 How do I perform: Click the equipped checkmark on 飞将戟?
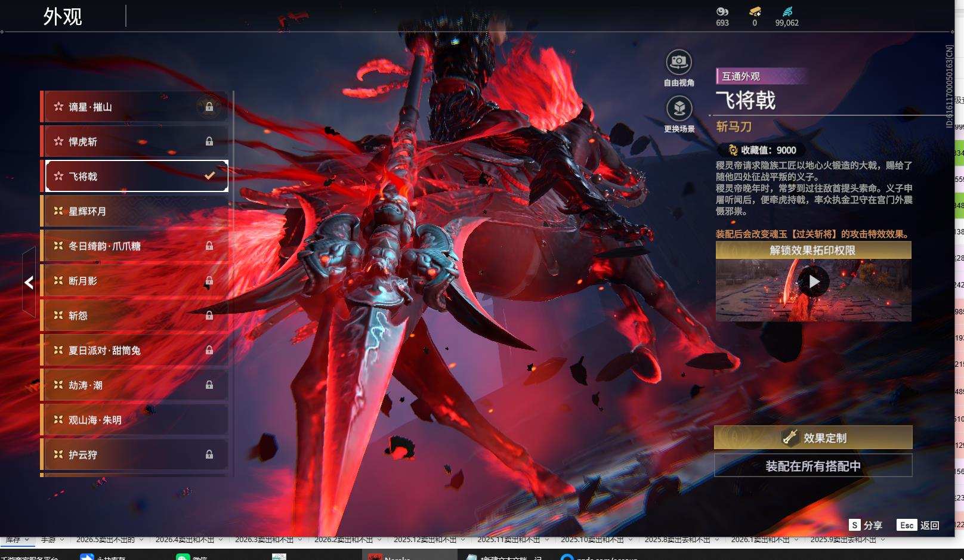209,176
